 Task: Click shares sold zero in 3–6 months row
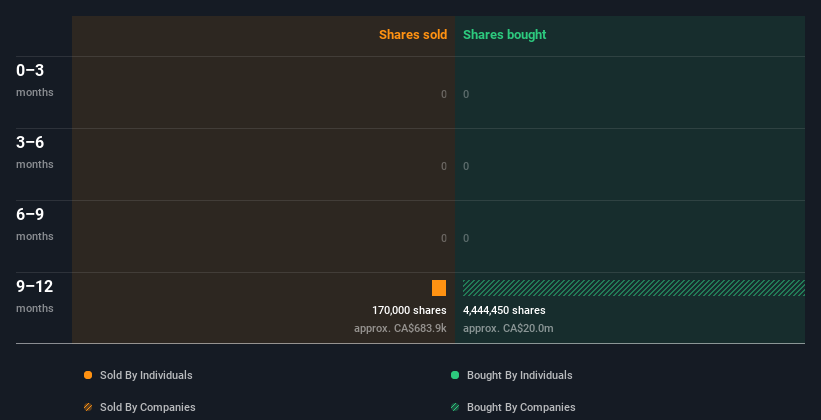point(444,166)
